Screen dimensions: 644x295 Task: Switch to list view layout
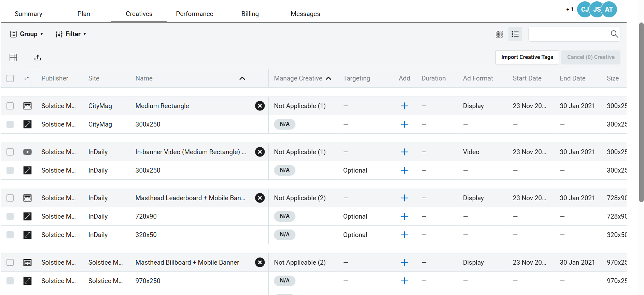tap(515, 34)
